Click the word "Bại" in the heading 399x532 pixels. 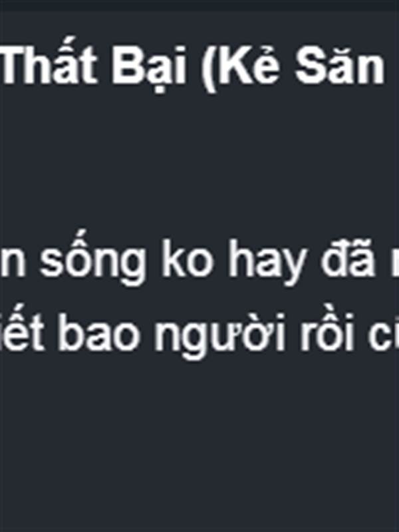tap(149, 66)
